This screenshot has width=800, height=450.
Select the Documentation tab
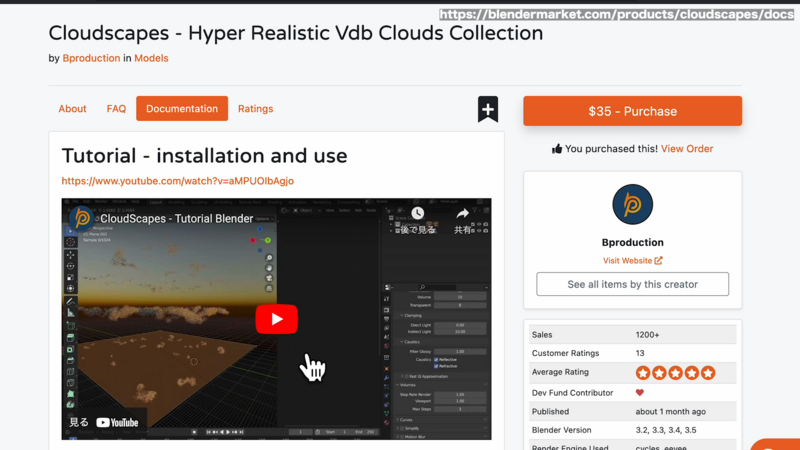(x=182, y=109)
